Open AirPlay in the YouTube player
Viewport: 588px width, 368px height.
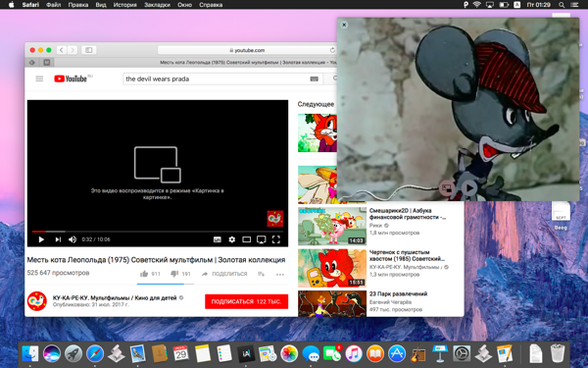tap(262, 239)
